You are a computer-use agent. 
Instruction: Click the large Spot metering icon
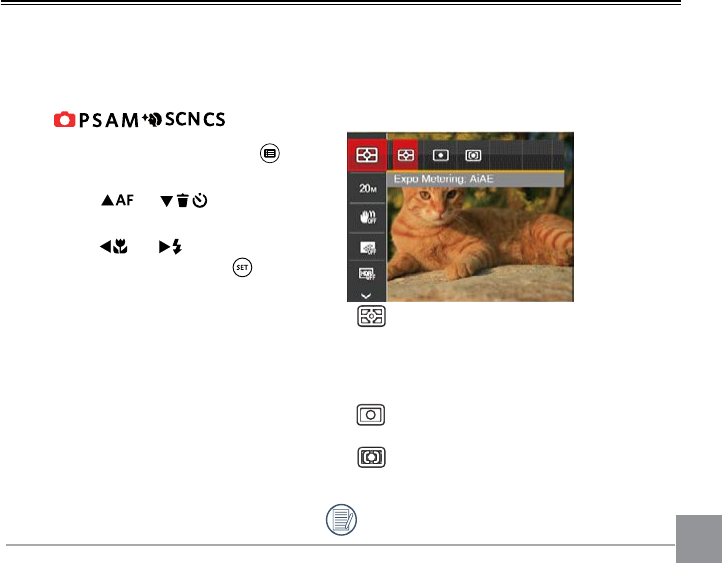pyautogui.click(x=371, y=415)
